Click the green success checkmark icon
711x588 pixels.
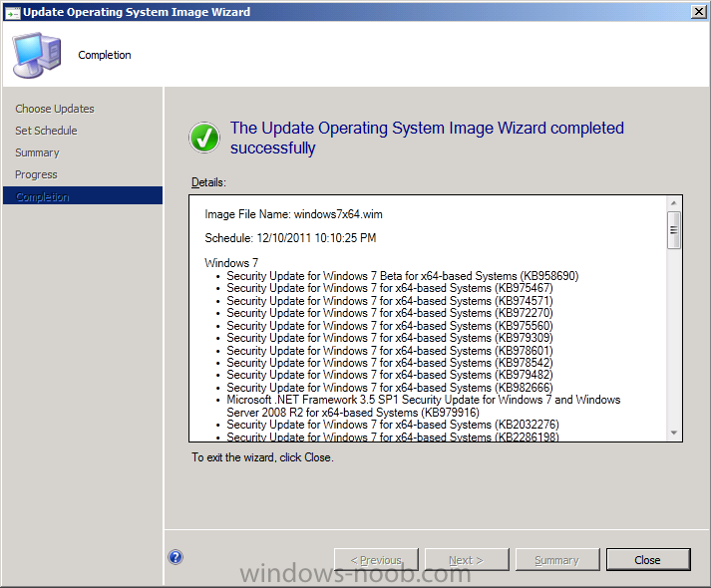[x=204, y=138]
